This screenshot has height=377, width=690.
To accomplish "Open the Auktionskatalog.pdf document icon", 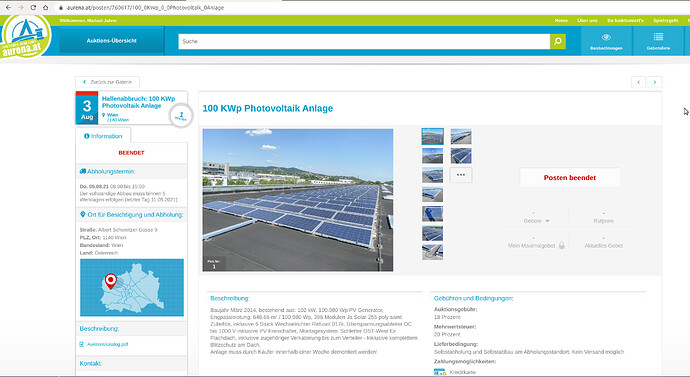I will pos(81,344).
